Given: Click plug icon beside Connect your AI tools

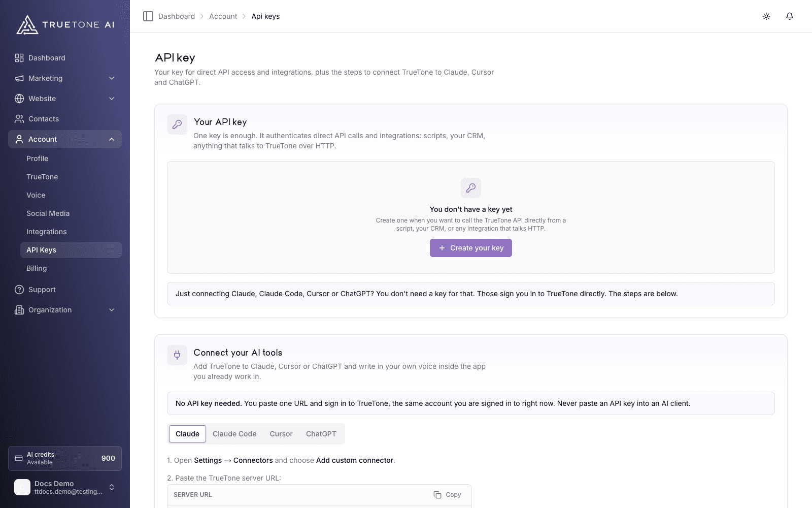Looking at the screenshot, I should (177, 355).
